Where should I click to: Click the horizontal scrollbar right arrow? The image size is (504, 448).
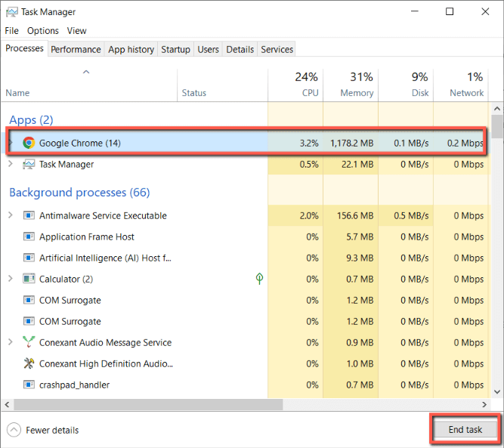484,405
